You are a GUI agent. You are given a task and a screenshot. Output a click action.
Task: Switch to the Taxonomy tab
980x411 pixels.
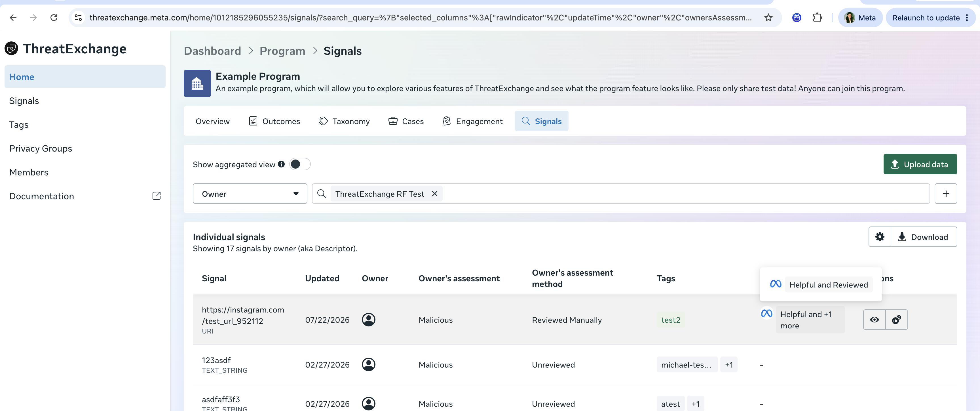tap(344, 121)
